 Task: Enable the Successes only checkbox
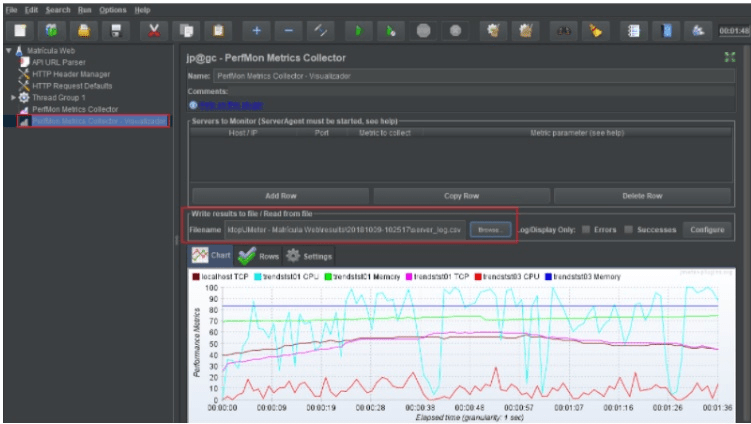pos(628,230)
